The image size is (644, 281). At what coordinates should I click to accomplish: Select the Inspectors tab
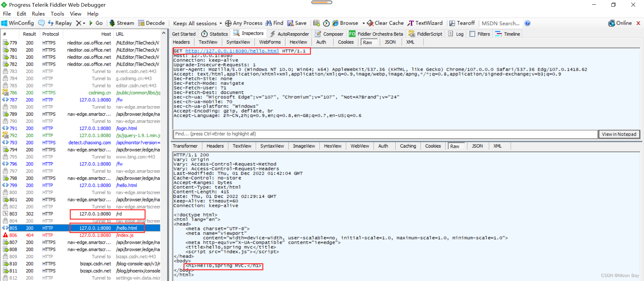(249, 34)
